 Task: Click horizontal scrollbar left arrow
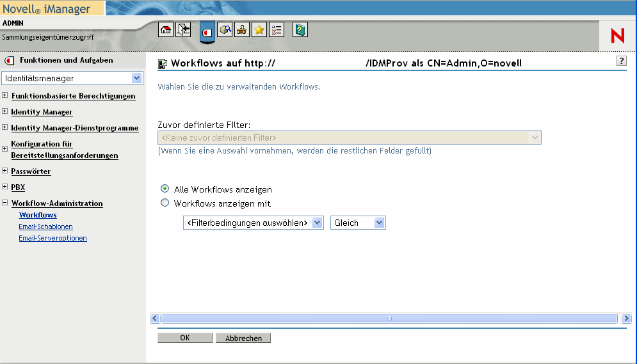(155, 318)
